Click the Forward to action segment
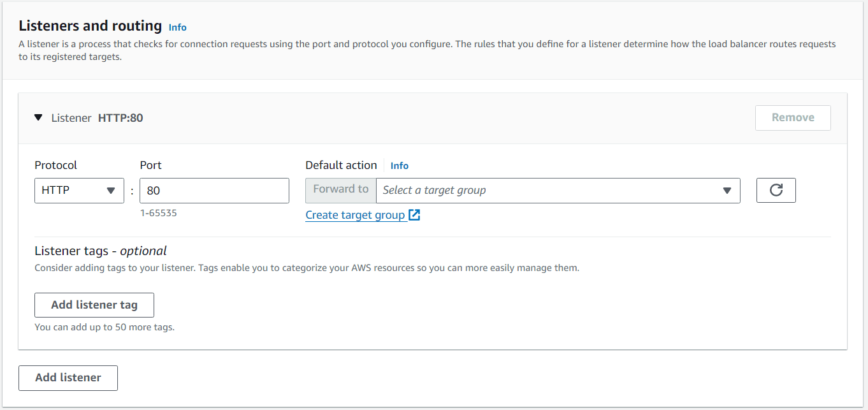Viewport: 868px width, 410px height. pyautogui.click(x=340, y=189)
